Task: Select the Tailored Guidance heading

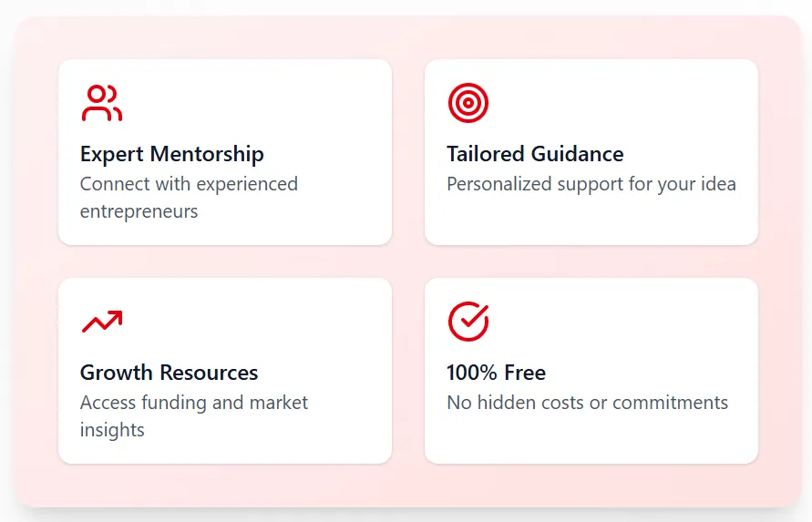Action: (x=535, y=154)
